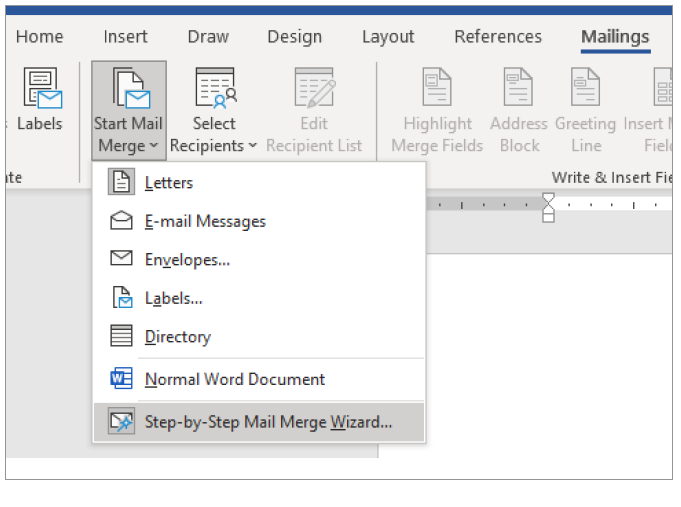
Task: Open the Design tab
Action: click(x=294, y=37)
